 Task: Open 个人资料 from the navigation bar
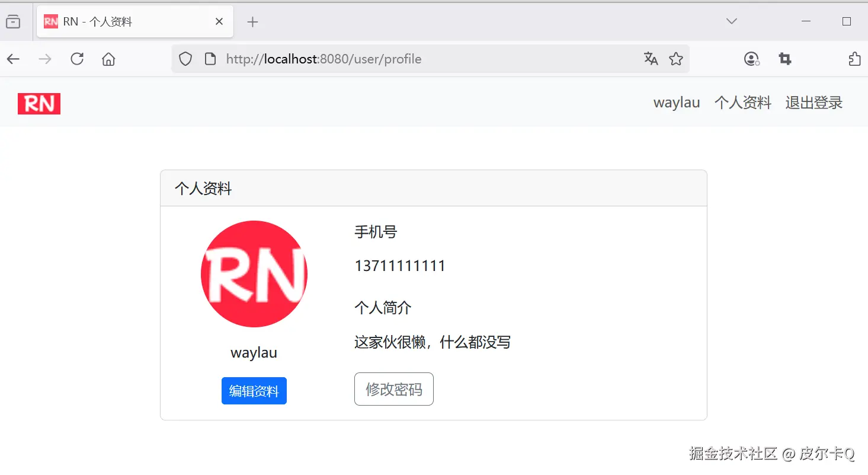coord(742,103)
